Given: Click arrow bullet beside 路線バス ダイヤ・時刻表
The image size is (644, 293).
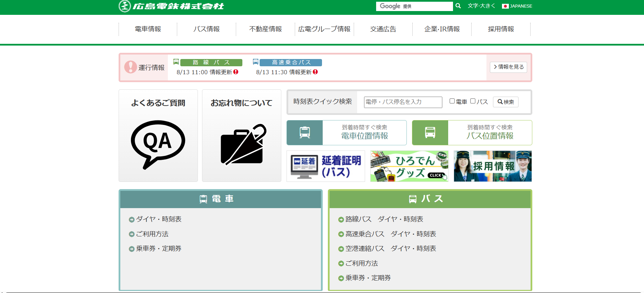Looking at the screenshot, I should tap(341, 219).
